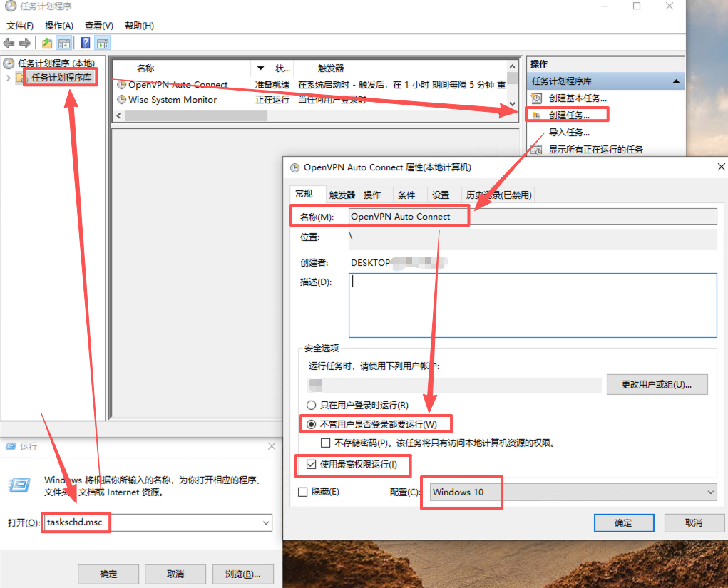Select the 只在用户登录时运行 radio button
This screenshot has width=728, height=588.
click(x=311, y=406)
